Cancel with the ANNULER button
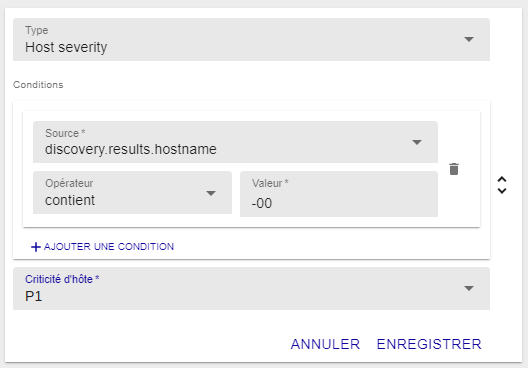528x368 pixels. [x=325, y=344]
